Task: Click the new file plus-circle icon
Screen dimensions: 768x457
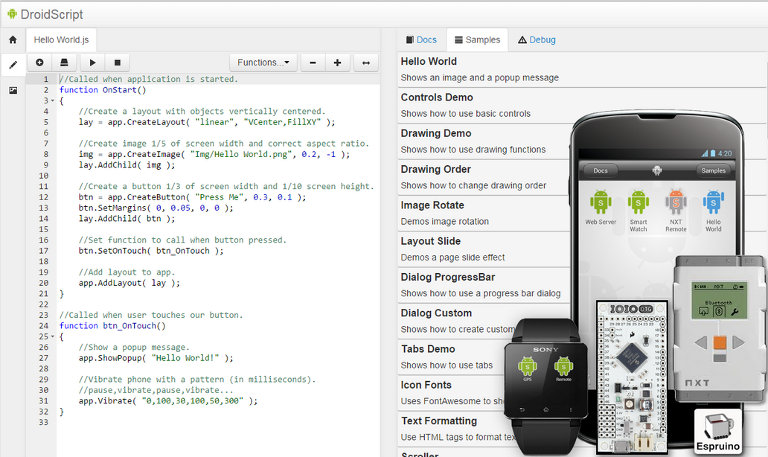Action: 40,62
